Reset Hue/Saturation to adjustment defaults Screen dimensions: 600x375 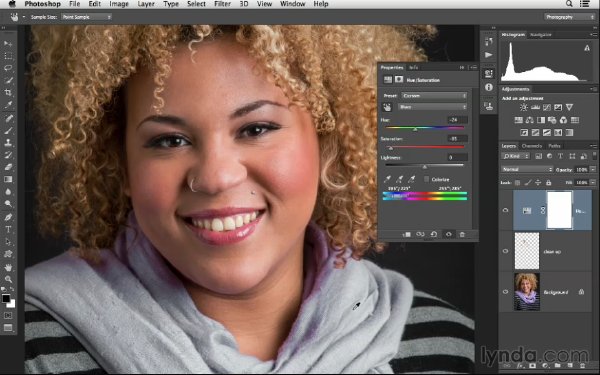point(434,234)
